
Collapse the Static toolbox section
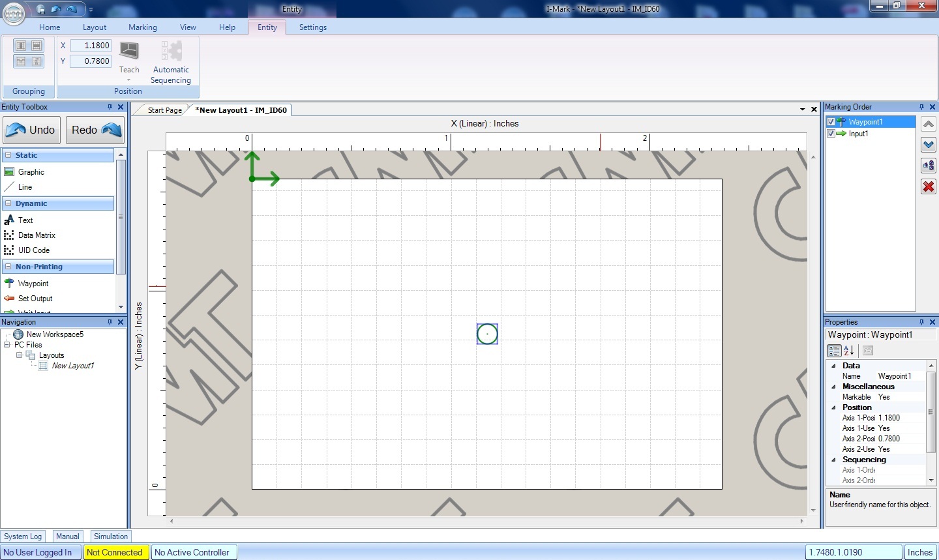pos(8,155)
